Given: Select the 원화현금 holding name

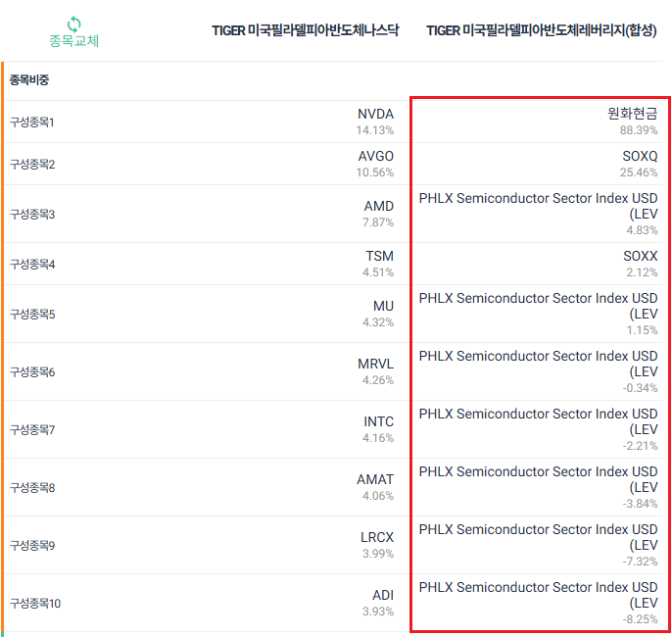Looking at the screenshot, I should coord(632,114).
